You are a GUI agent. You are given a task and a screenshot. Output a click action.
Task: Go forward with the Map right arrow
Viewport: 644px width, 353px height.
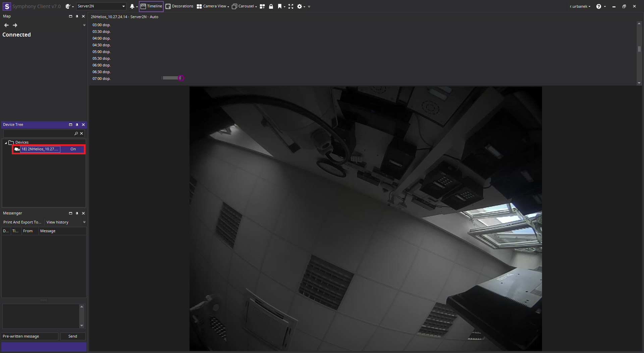point(15,25)
